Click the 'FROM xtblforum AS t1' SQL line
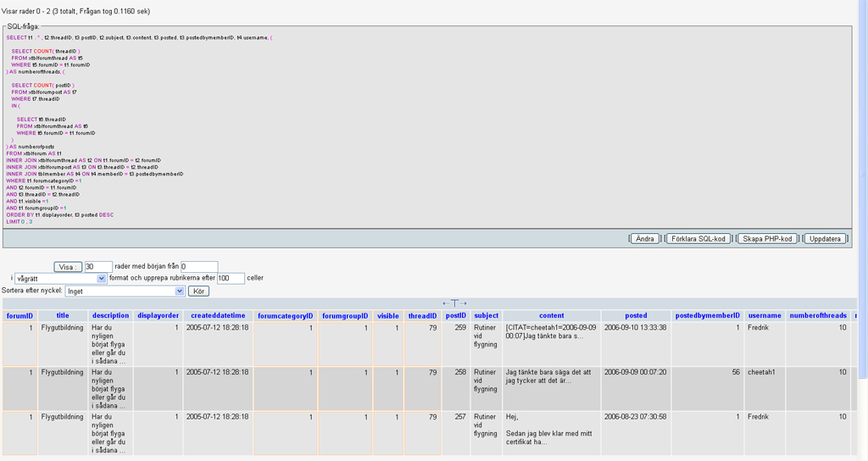 click(34, 153)
